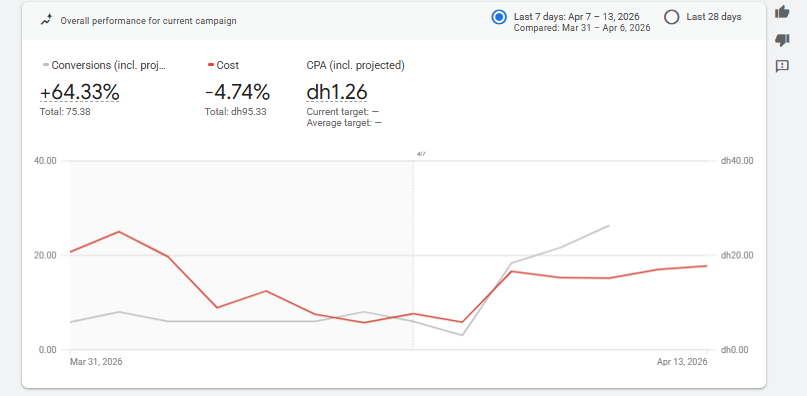This screenshot has height=396, width=807.
Task: Click the 20.00 left axis label
Action: click(45, 255)
